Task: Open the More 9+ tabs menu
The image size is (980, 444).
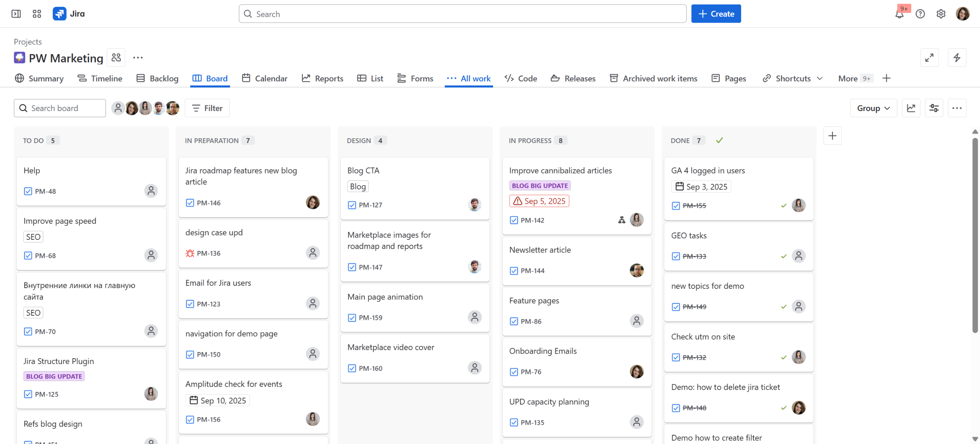Action: [x=854, y=79]
